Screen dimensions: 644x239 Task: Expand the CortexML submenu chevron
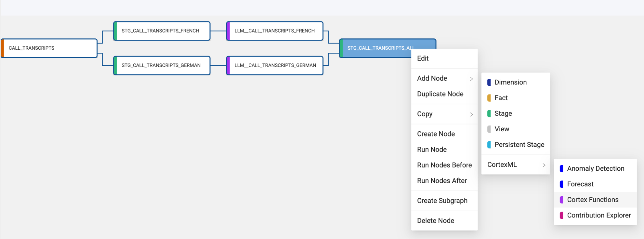click(544, 165)
